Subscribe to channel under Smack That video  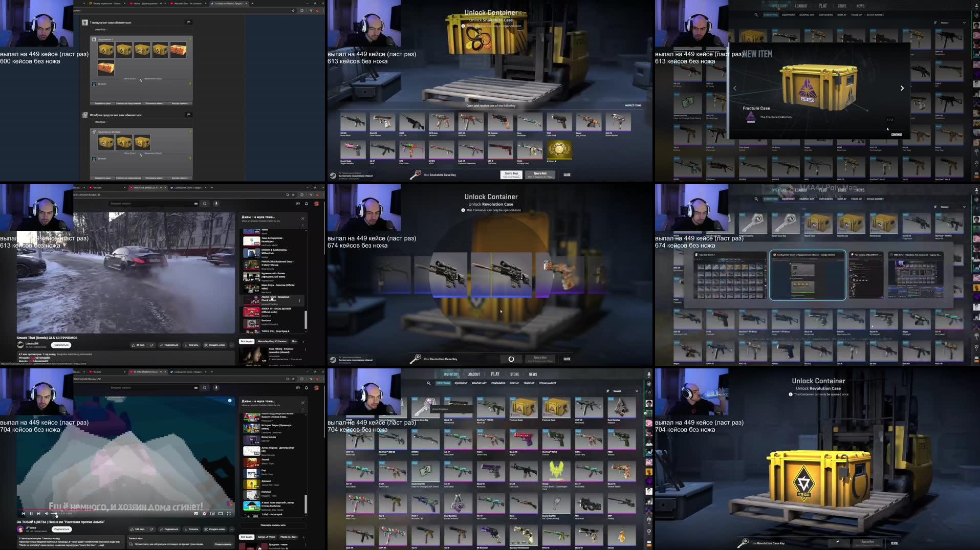(61, 345)
